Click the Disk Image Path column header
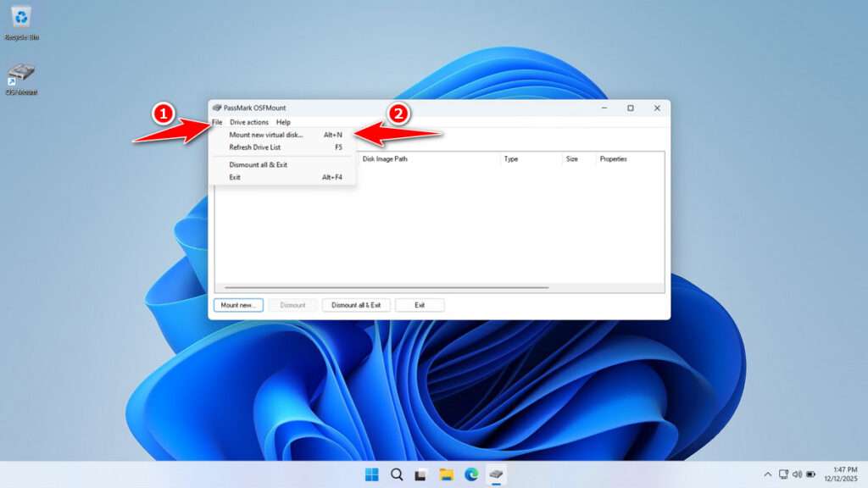 point(390,159)
